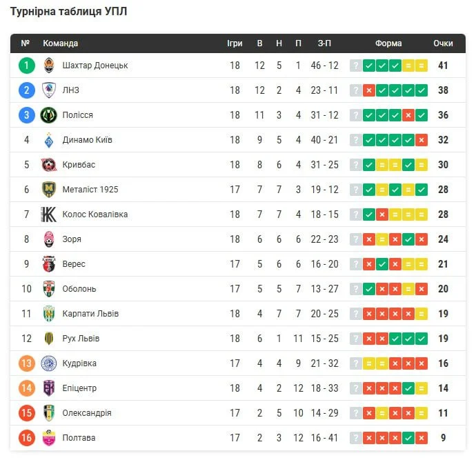476x460 pixels.
Task: Click the Polissya club logo
Action: pyautogui.click(x=48, y=115)
